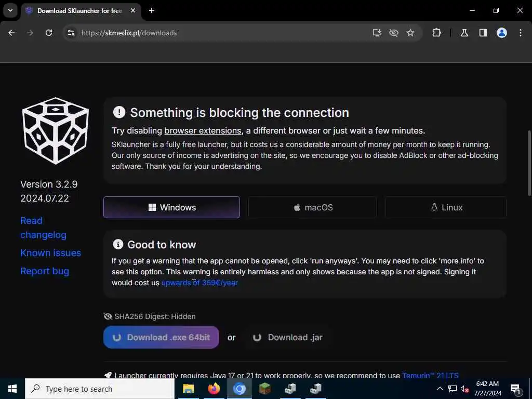Open the clock showing 6:42 AM

click(x=487, y=389)
